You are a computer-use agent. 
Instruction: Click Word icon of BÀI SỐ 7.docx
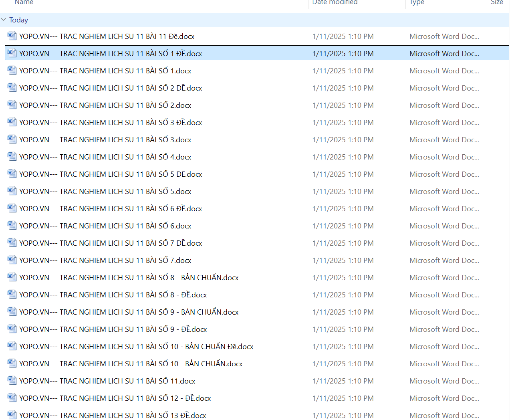(x=12, y=260)
